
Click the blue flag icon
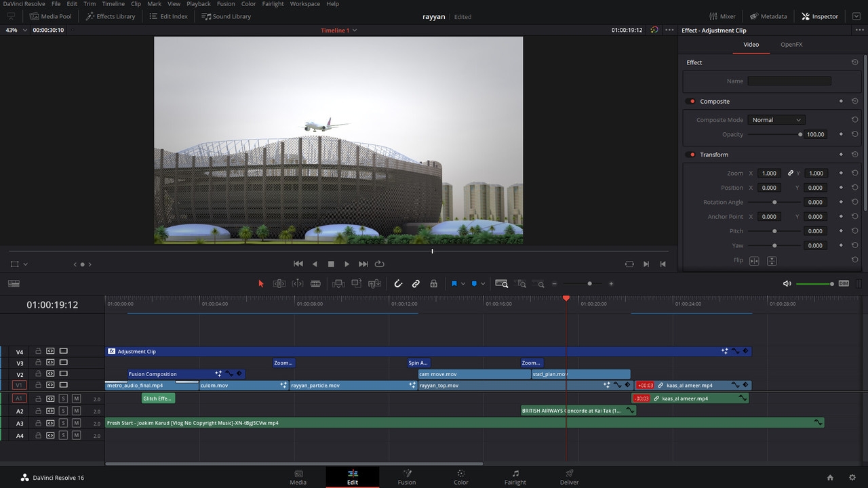(454, 284)
